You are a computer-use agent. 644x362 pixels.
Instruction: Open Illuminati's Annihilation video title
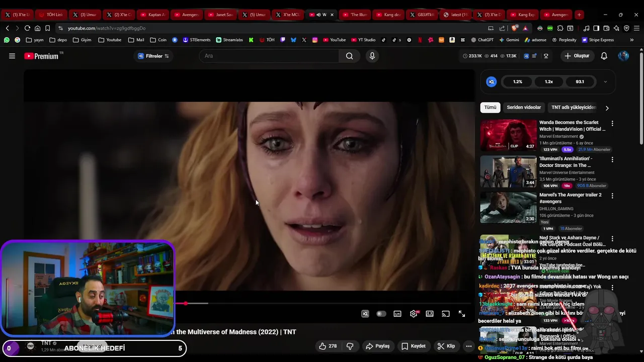pos(566,162)
